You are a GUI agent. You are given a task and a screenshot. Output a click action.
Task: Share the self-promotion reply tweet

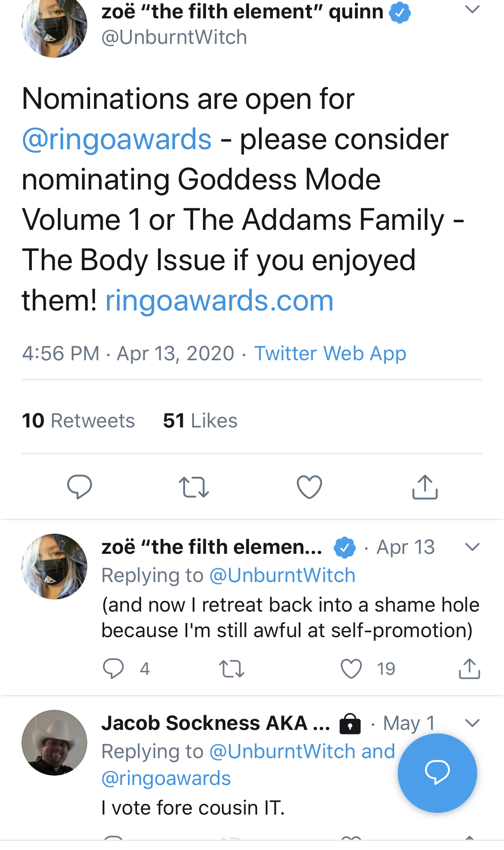470,669
